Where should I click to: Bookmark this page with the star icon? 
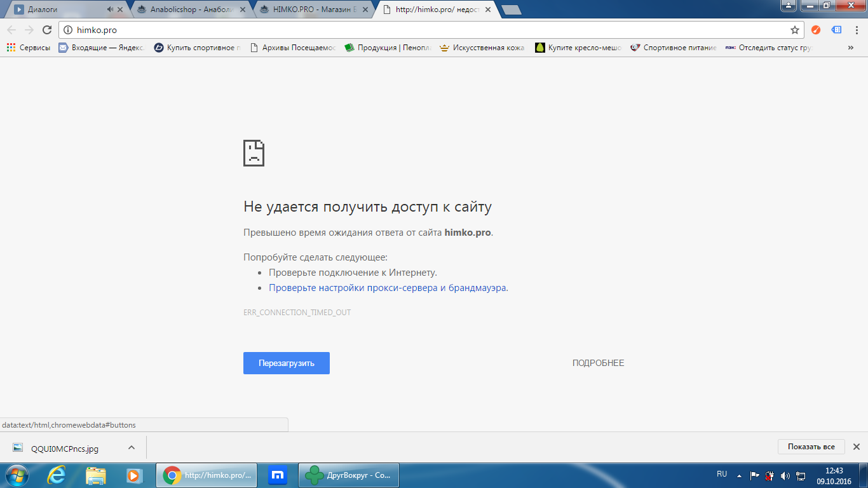pyautogui.click(x=794, y=30)
